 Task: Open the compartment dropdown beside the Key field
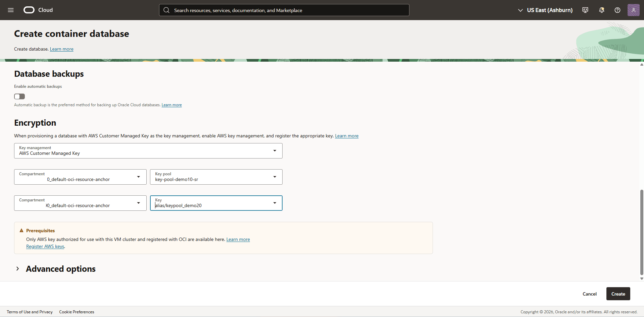(80, 203)
